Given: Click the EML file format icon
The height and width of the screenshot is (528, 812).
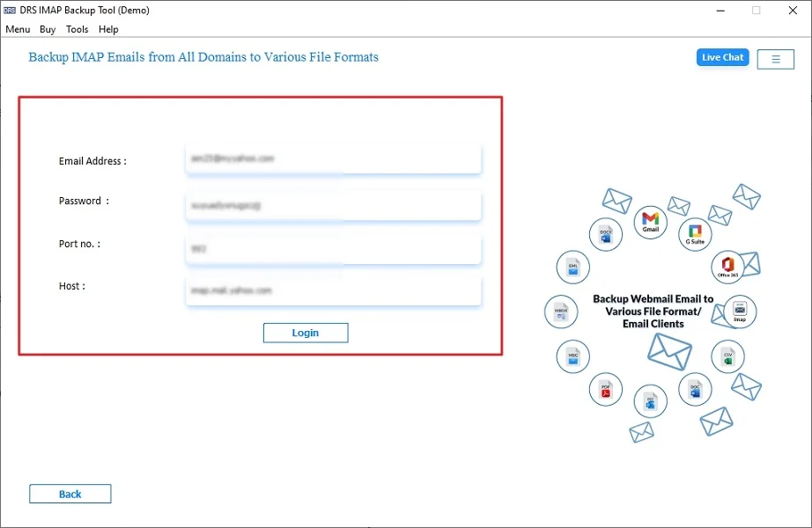Looking at the screenshot, I should (x=572, y=267).
